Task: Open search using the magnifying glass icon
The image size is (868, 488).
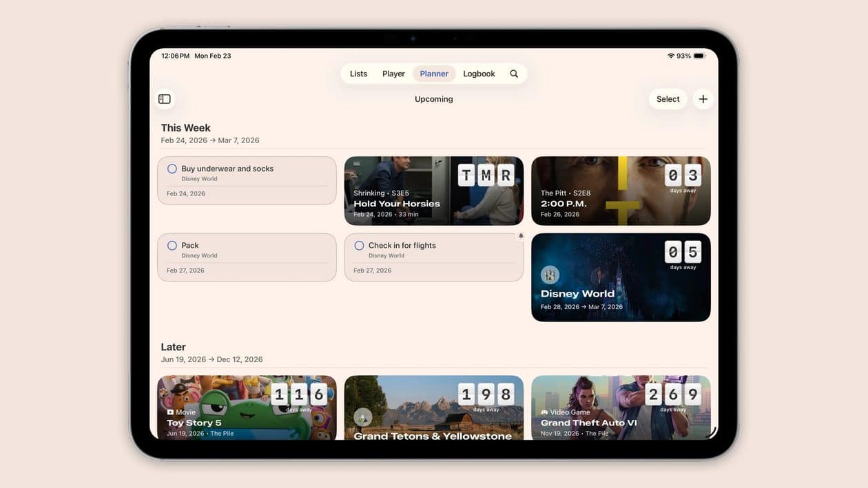Action: pos(514,73)
